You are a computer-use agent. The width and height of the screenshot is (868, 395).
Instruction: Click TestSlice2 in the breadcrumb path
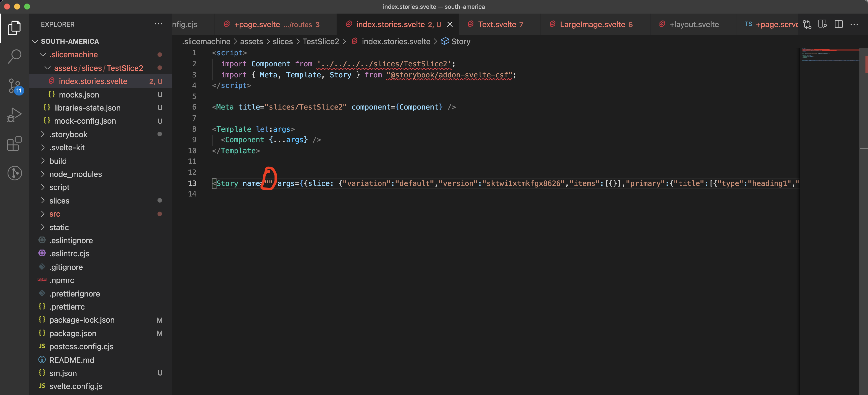(320, 41)
